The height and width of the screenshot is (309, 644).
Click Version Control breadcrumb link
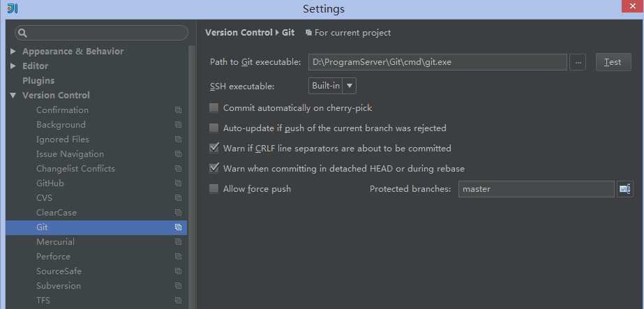239,33
